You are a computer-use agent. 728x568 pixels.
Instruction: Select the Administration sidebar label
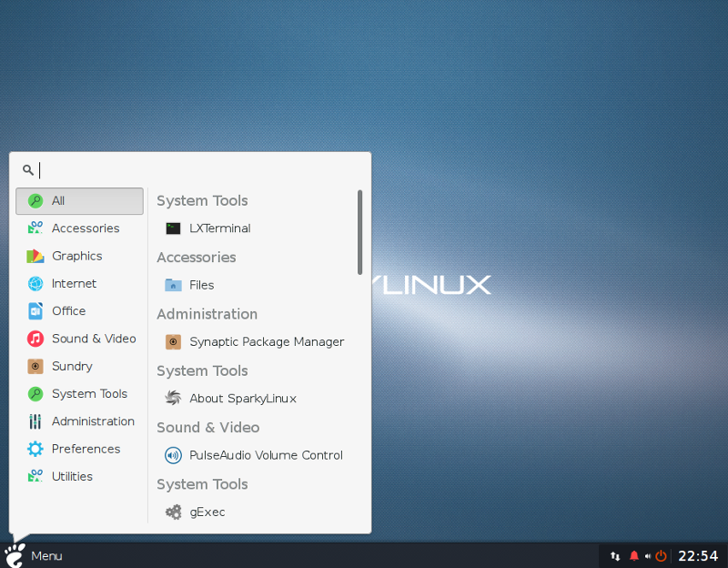[94, 421]
